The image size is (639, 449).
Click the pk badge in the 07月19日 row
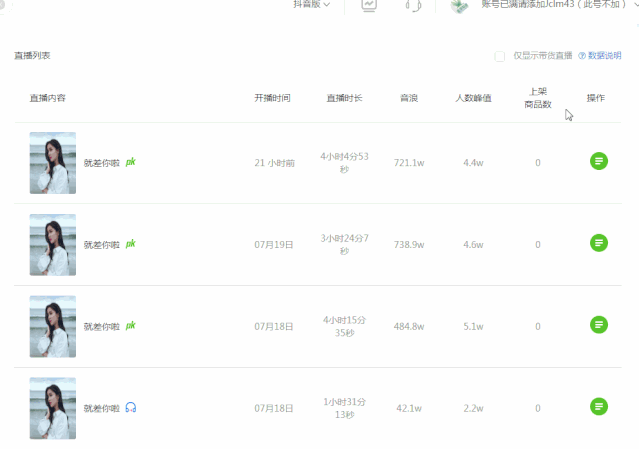(130, 244)
